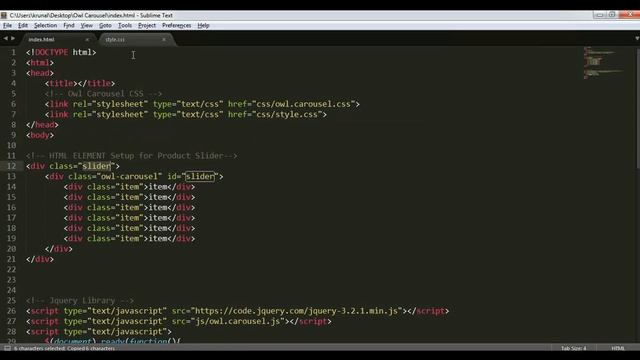Open the Selection menu

pyautogui.click(x=45, y=25)
